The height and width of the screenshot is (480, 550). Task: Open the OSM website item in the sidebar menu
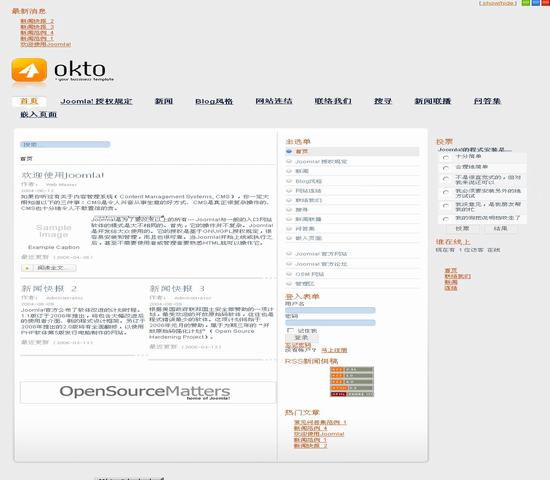pos(310,274)
